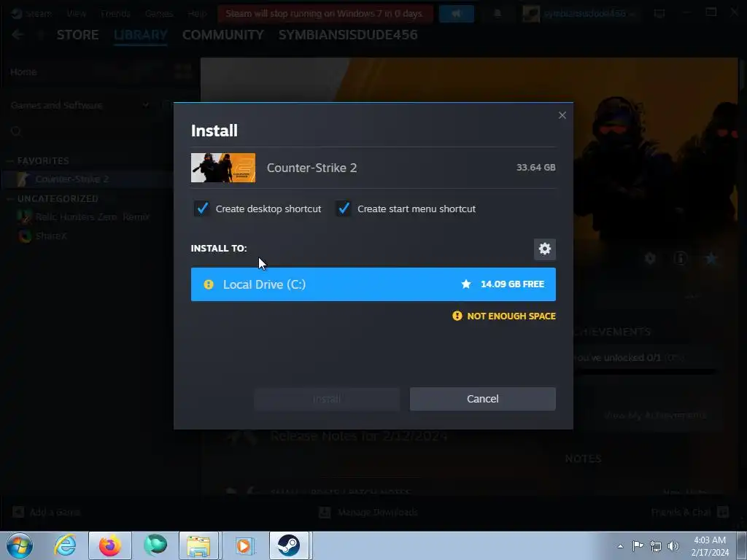Image resolution: width=747 pixels, height=560 pixels.
Task: Open File Explorer from taskbar
Action: [x=198, y=545]
